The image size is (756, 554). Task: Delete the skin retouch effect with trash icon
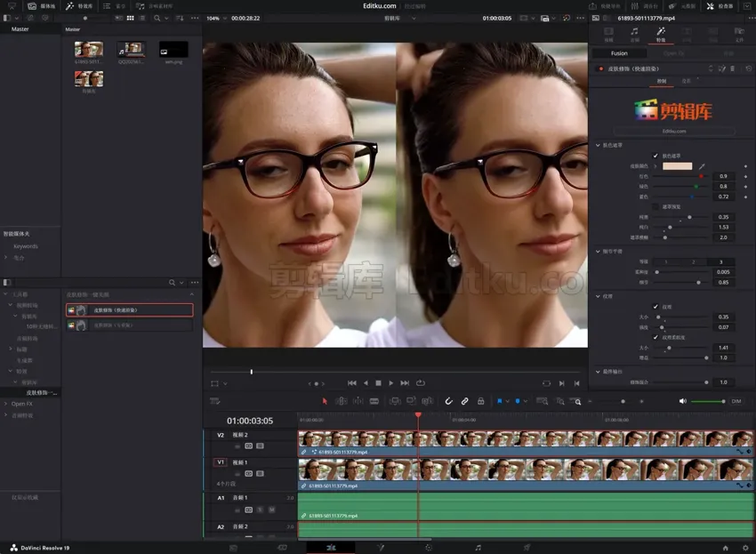click(x=732, y=69)
